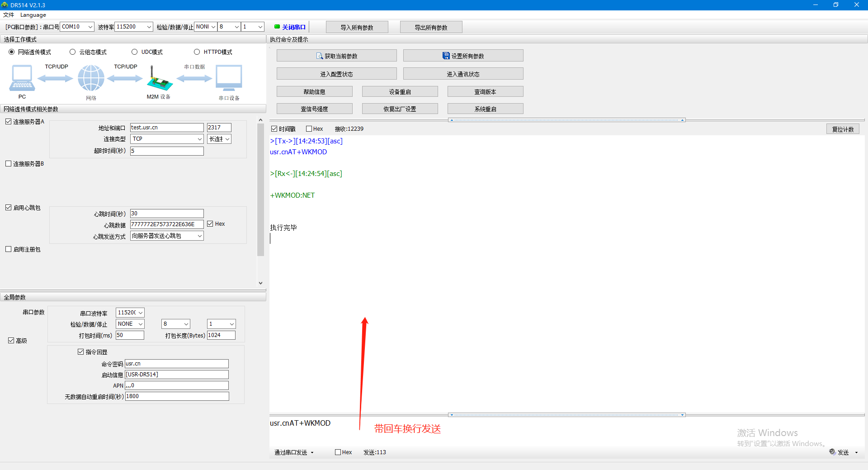868x470 pixels.
Task: Click the get current parameters magnifier icon
Action: tap(320, 56)
